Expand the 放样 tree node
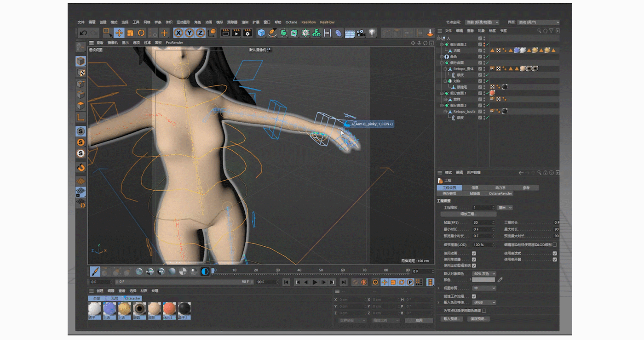Screen dimensions: 644x340 point(445,99)
